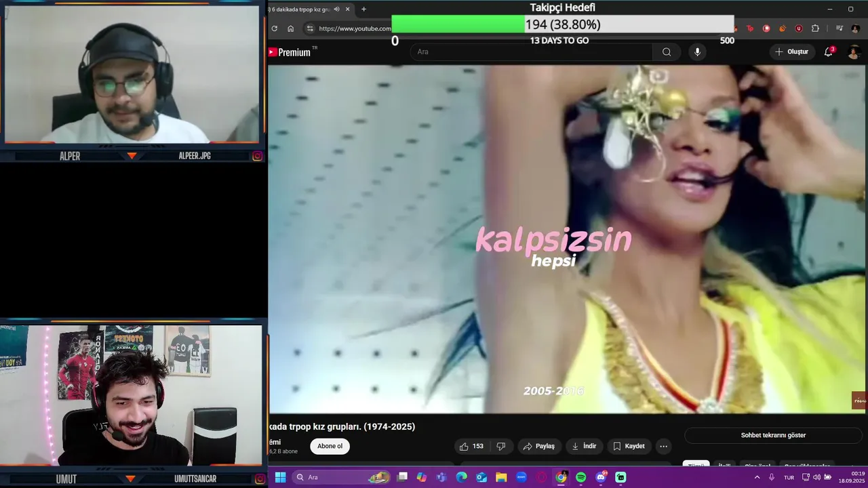868x488 pixels.
Task: Open the Windows Start menu
Action: click(280, 477)
